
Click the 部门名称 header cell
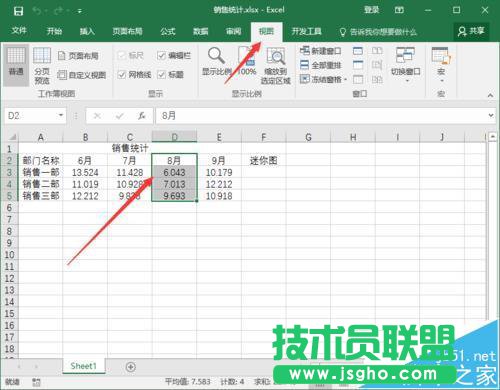[41, 161]
